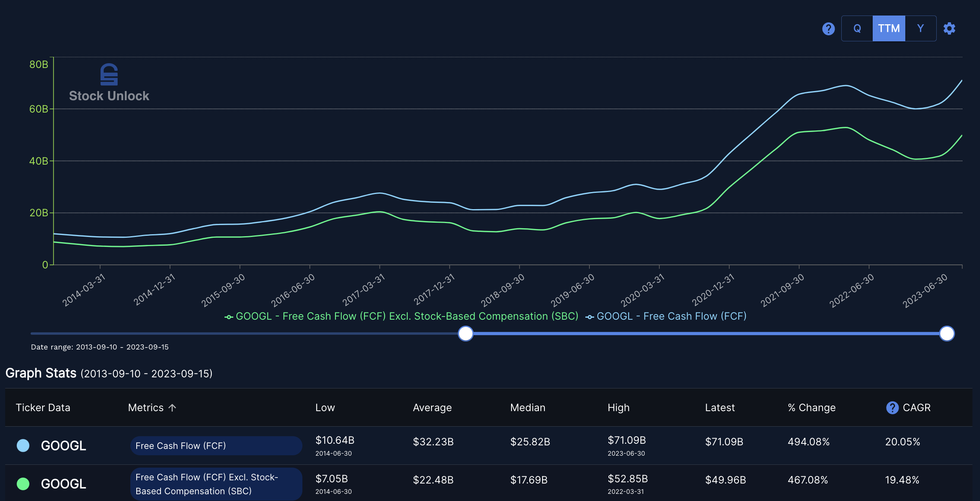Viewport: 980px width, 501px height.
Task: Click the 19.48% CAGR value
Action: click(902, 480)
